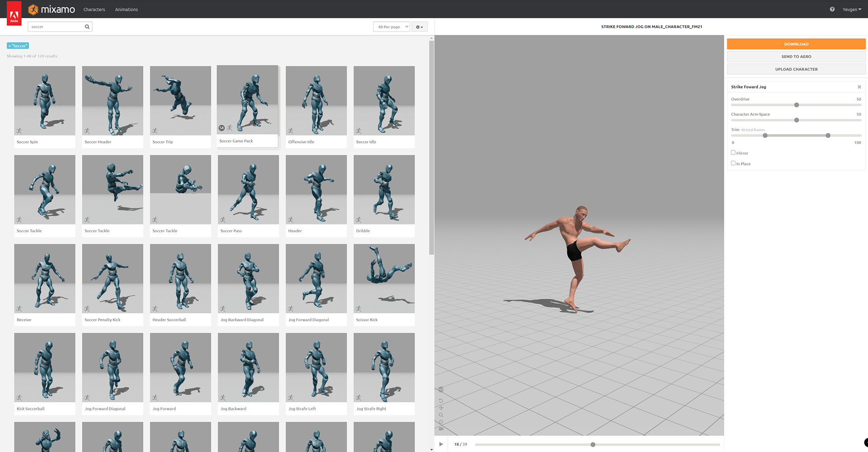Click the running figure icon on Soccer Spin
Image resolution: width=868 pixels, height=452 pixels.
pos(19,131)
